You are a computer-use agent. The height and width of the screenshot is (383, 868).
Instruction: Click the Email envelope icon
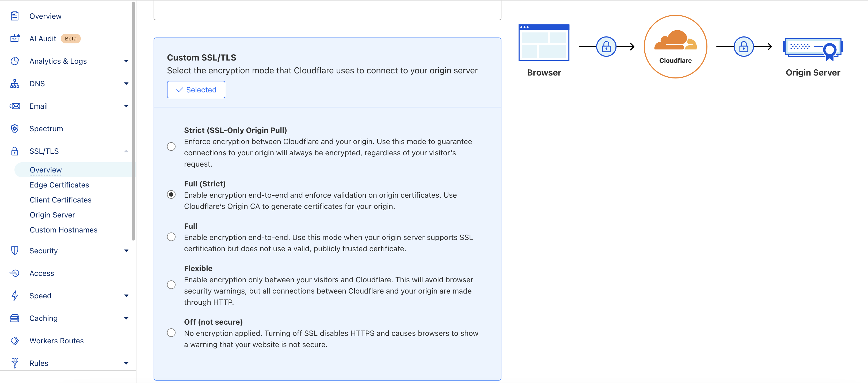tap(14, 106)
